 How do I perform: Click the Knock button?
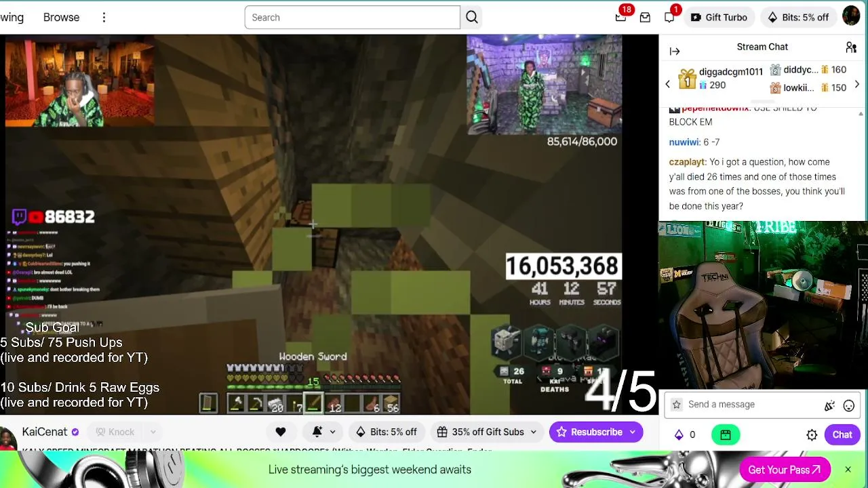pos(115,432)
